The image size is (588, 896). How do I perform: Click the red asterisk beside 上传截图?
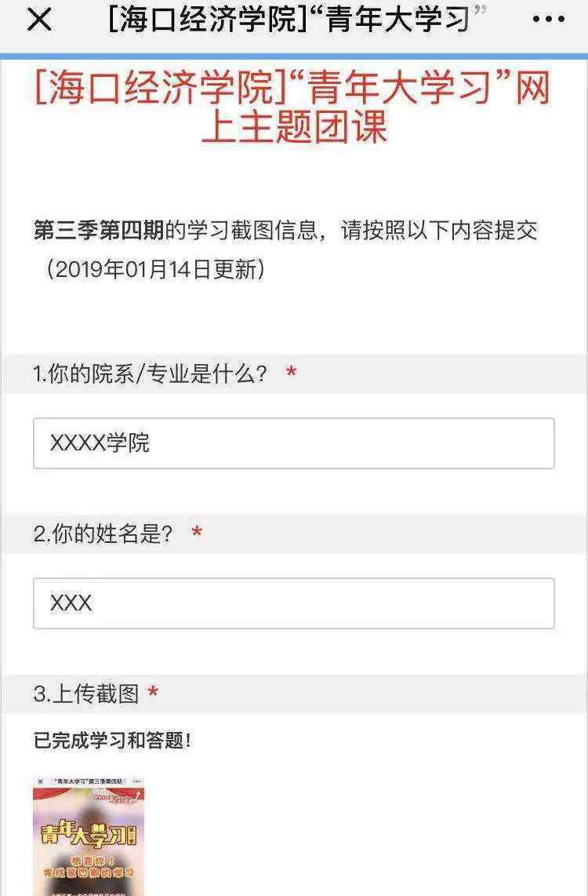click(153, 692)
